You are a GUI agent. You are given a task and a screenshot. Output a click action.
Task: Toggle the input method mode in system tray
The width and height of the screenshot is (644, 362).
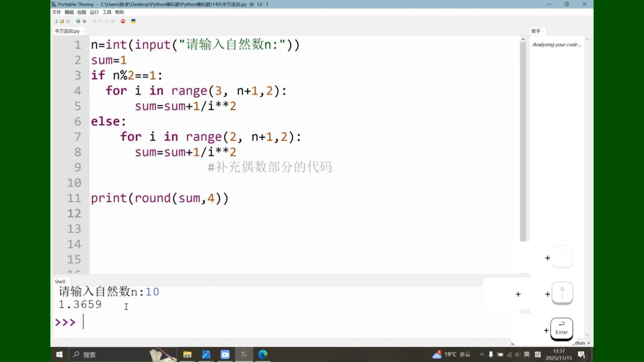[x=538, y=354]
